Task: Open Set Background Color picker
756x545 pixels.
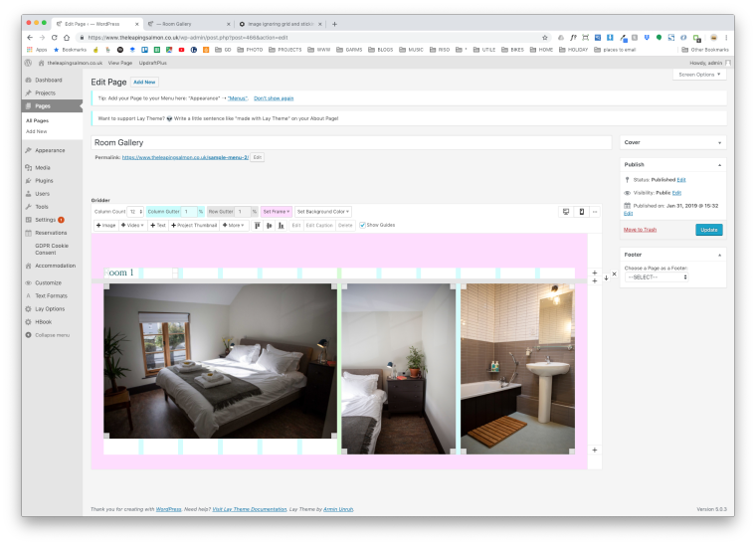Action: (x=323, y=212)
